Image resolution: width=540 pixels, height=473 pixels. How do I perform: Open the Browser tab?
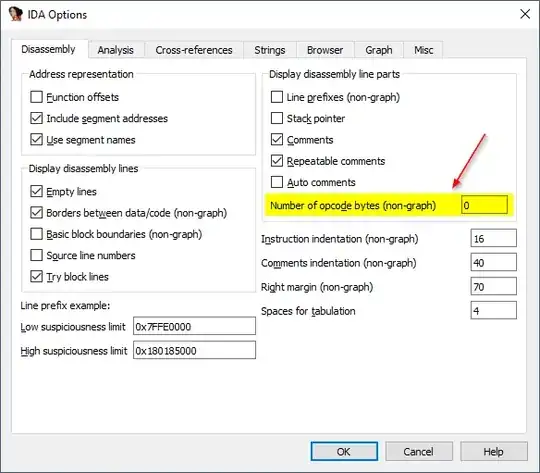pyautogui.click(x=325, y=50)
